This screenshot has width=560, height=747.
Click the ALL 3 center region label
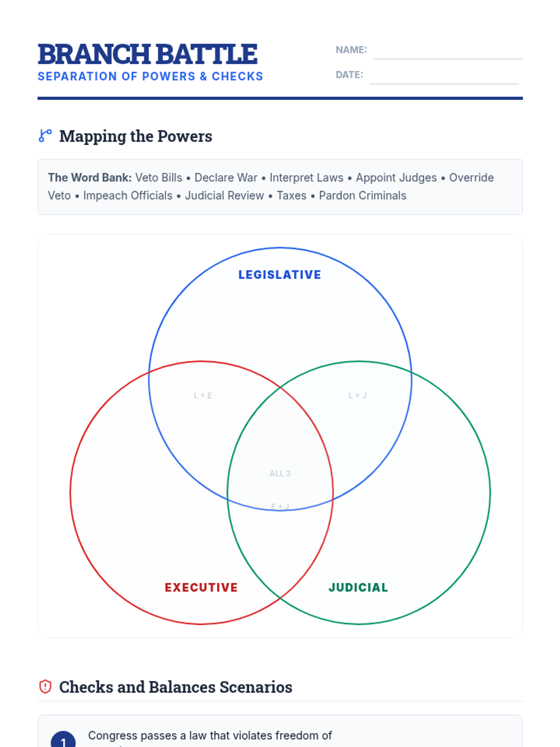click(x=280, y=473)
